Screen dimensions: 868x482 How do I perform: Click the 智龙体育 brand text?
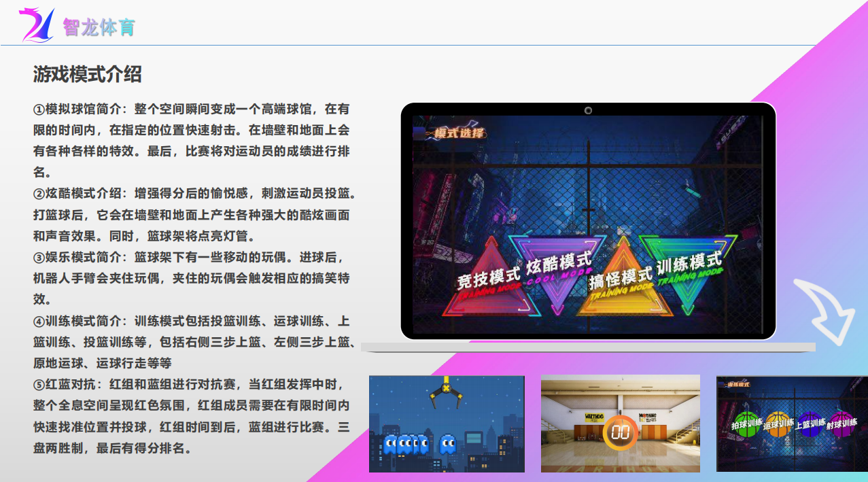(100, 26)
